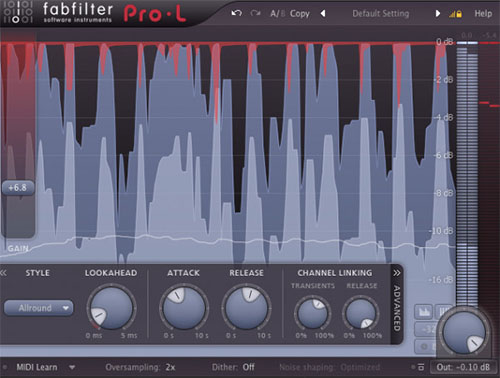Click the -5.4 peak reduction readout
Screen dimensions: 500x378
coord(489,35)
